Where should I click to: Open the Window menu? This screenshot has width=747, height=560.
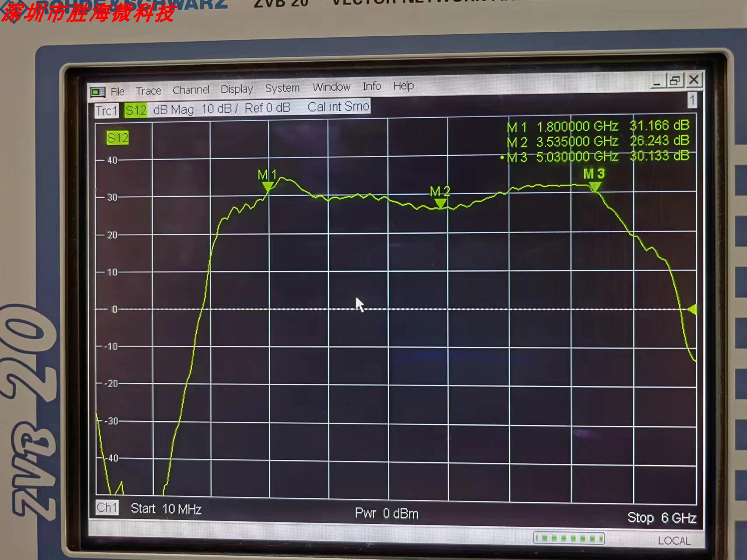click(331, 87)
